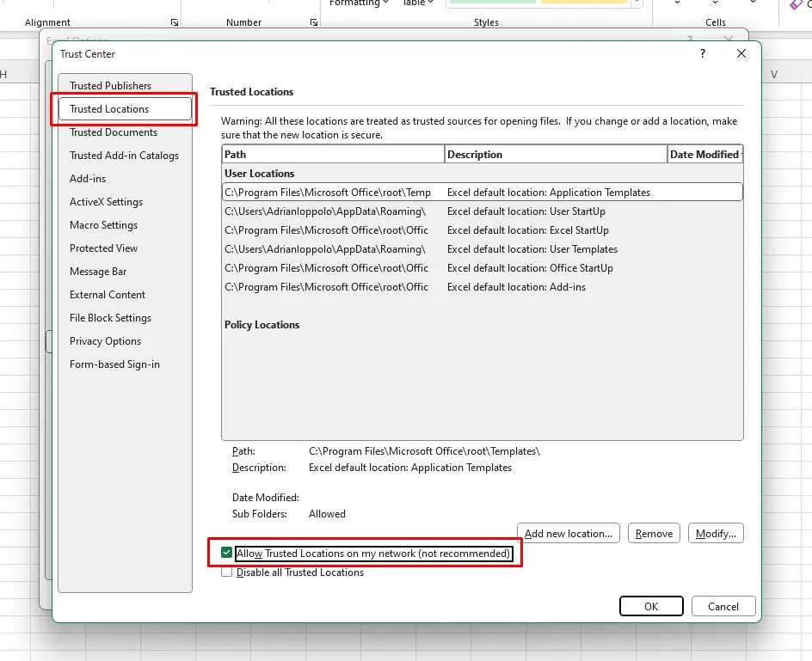Switch to Macro Settings section
This screenshot has width=812, height=661.
(x=103, y=225)
